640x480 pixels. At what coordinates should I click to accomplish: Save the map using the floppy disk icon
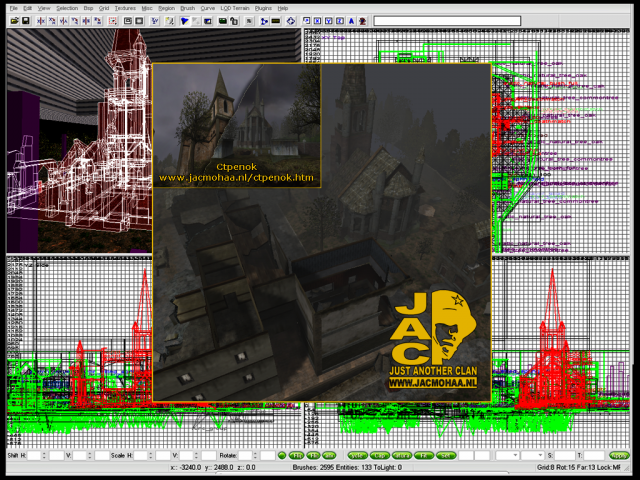tap(26, 21)
